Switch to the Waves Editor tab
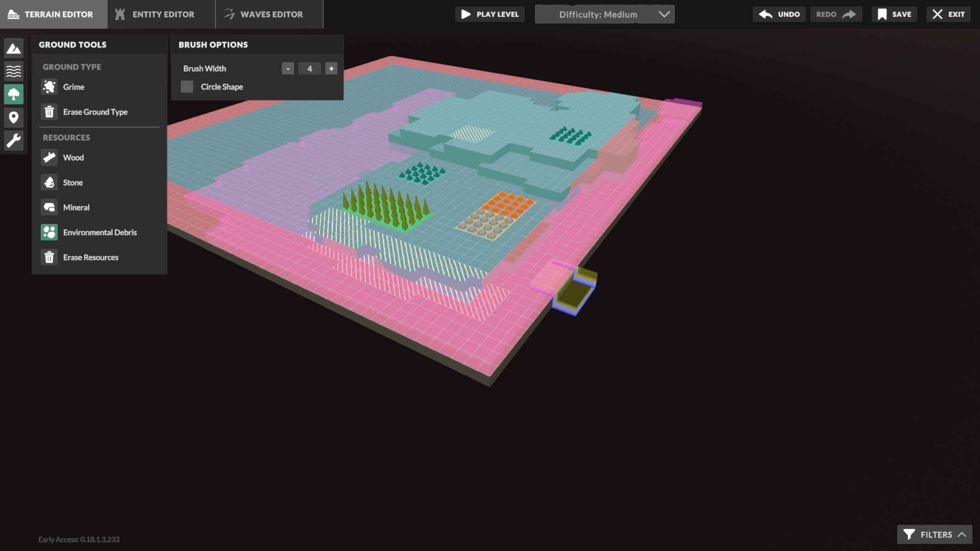Screen dimensions: 980x551 click(x=269, y=14)
